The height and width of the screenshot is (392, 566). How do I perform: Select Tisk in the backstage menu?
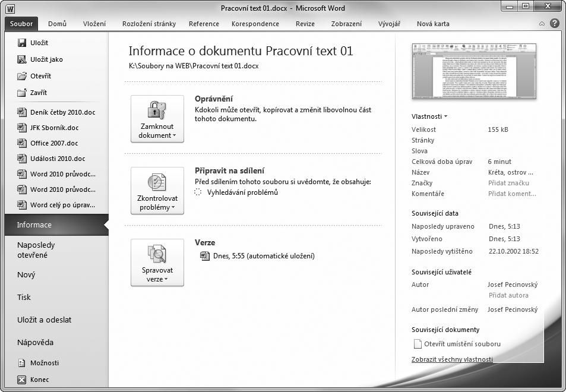[x=24, y=297]
